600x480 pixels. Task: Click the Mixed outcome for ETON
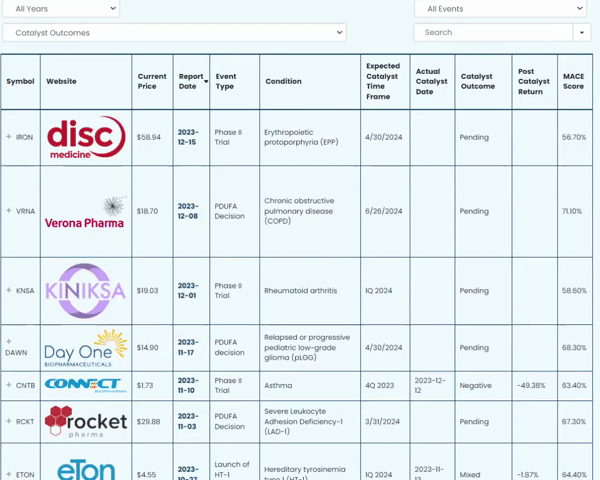click(x=470, y=475)
